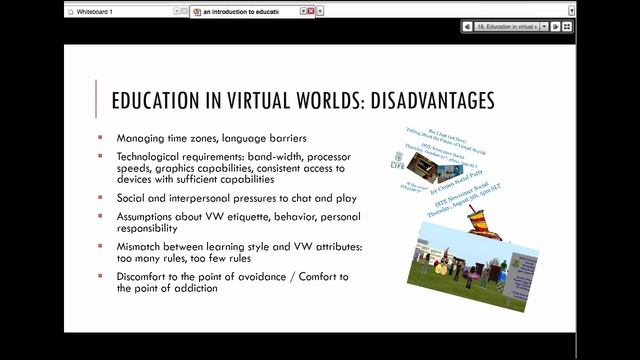Click the Whiteboard 1 page icon
The width and height of the screenshot is (640, 360).
tap(71, 12)
